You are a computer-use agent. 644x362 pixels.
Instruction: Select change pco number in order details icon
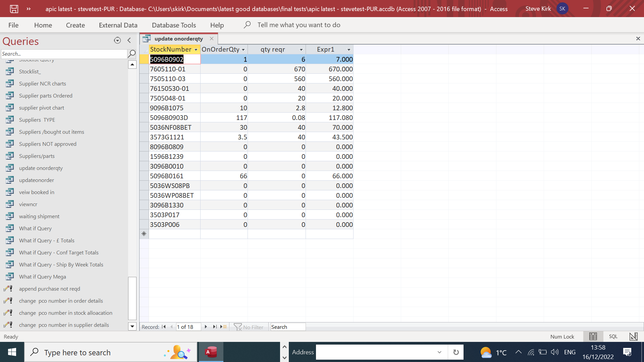point(8,301)
